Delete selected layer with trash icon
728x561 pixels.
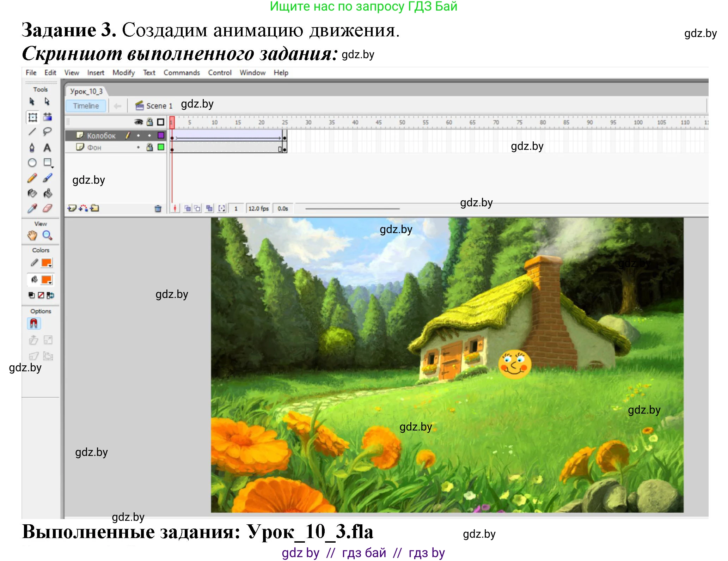pos(157,208)
